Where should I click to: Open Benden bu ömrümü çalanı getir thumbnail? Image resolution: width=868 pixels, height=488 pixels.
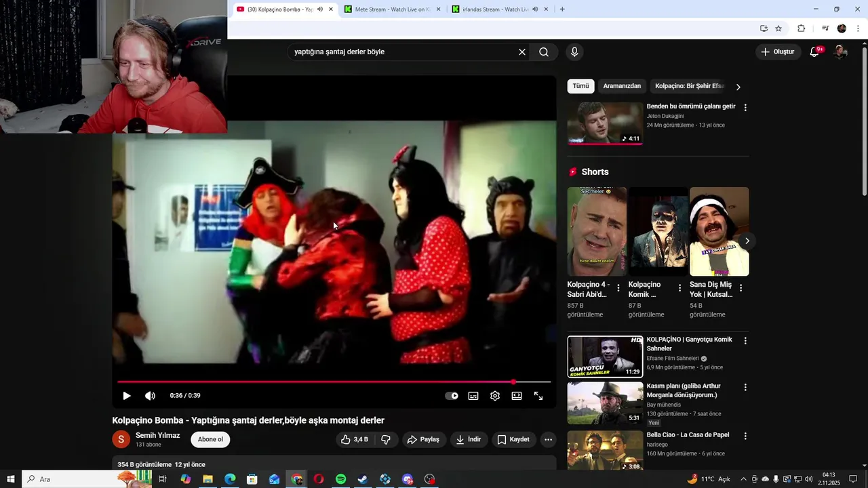pyautogui.click(x=605, y=123)
